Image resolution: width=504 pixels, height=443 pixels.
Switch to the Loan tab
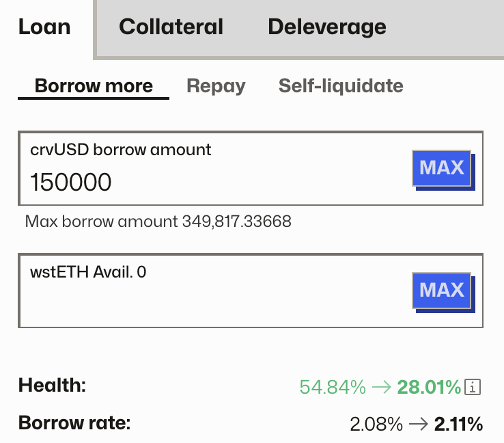coord(44,27)
